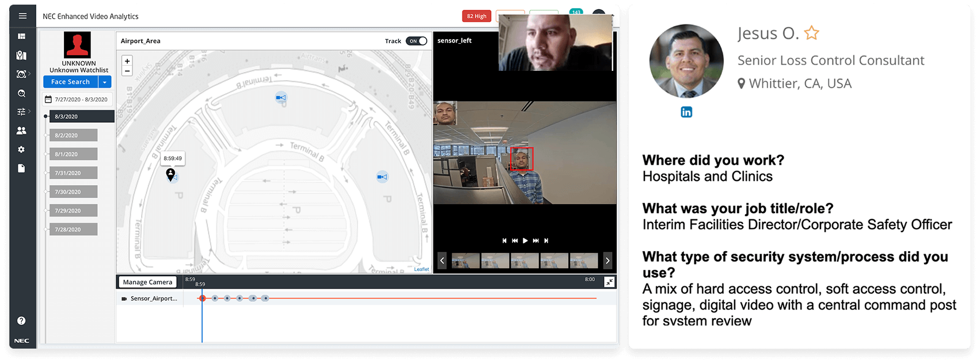This screenshot has width=980, height=363.
Task: Click the third timeline event dot
Action: (x=227, y=298)
